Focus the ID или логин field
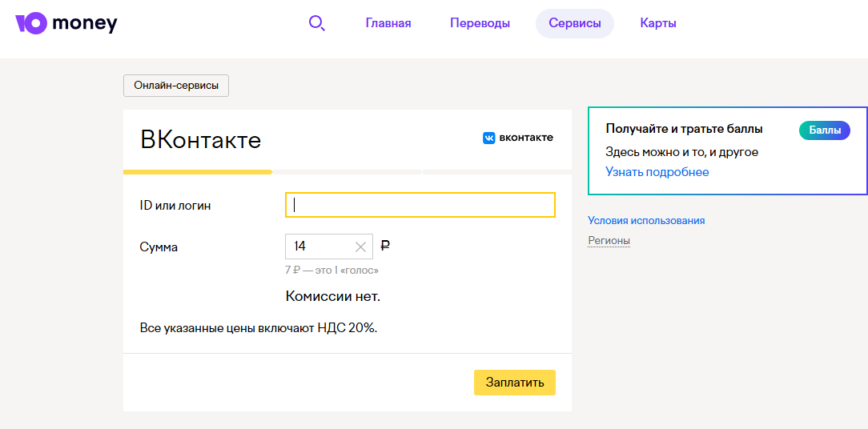 tap(420, 205)
